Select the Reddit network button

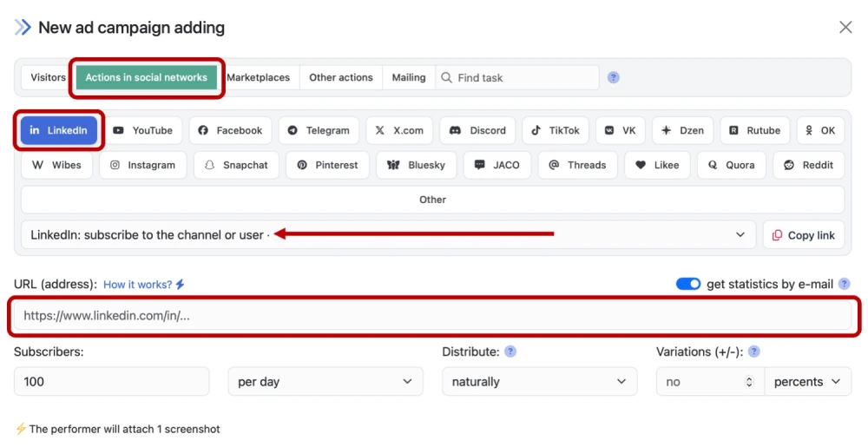(808, 165)
